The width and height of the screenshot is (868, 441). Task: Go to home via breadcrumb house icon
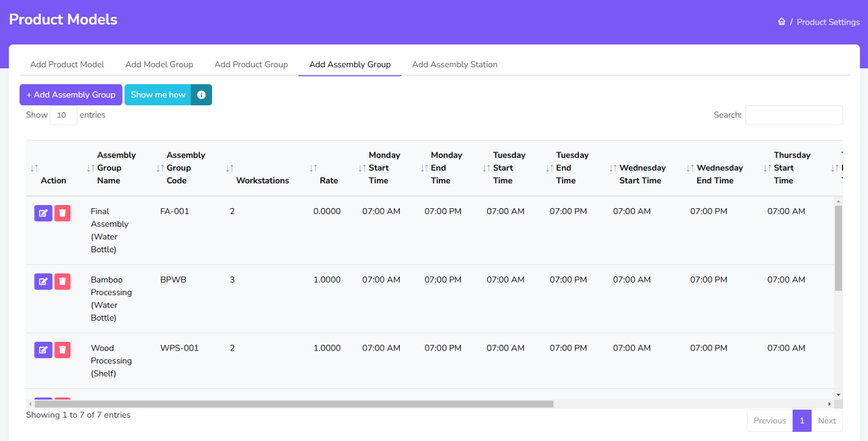[x=781, y=22]
